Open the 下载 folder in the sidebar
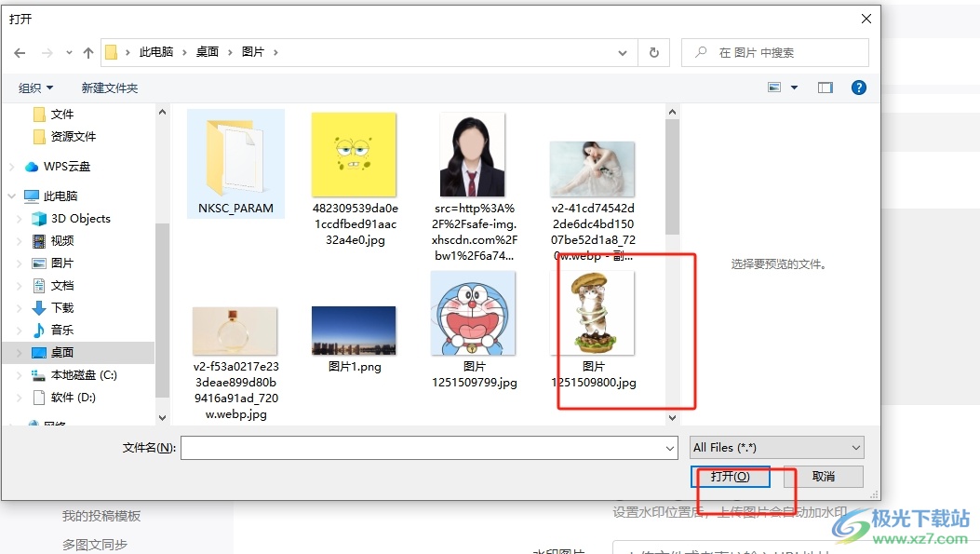 [61, 308]
